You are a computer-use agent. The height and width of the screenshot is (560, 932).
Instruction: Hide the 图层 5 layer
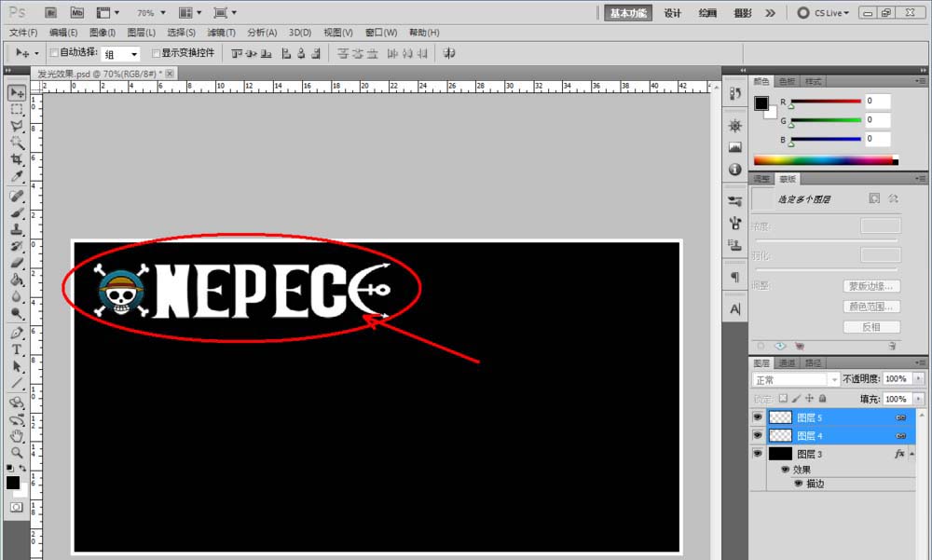(x=757, y=417)
